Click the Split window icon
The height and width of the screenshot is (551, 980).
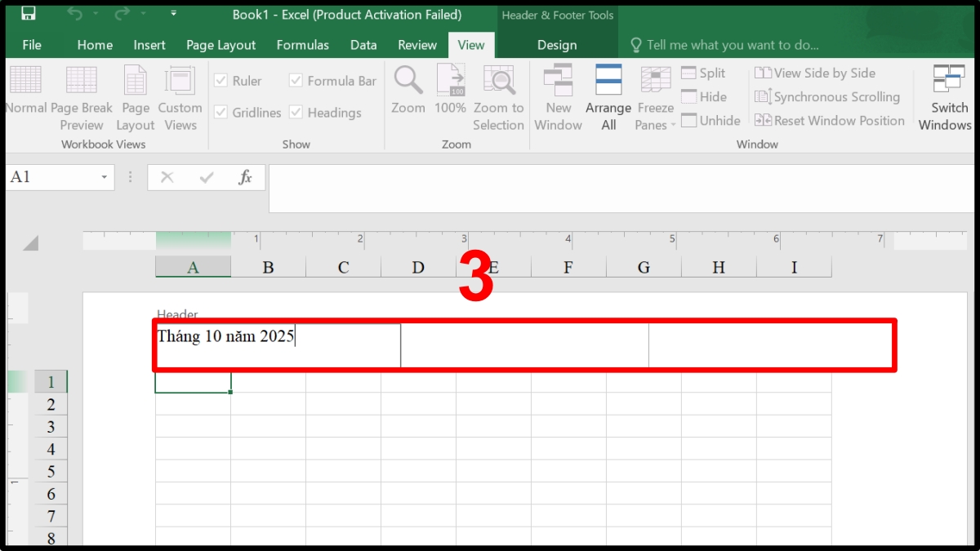click(688, 73)
